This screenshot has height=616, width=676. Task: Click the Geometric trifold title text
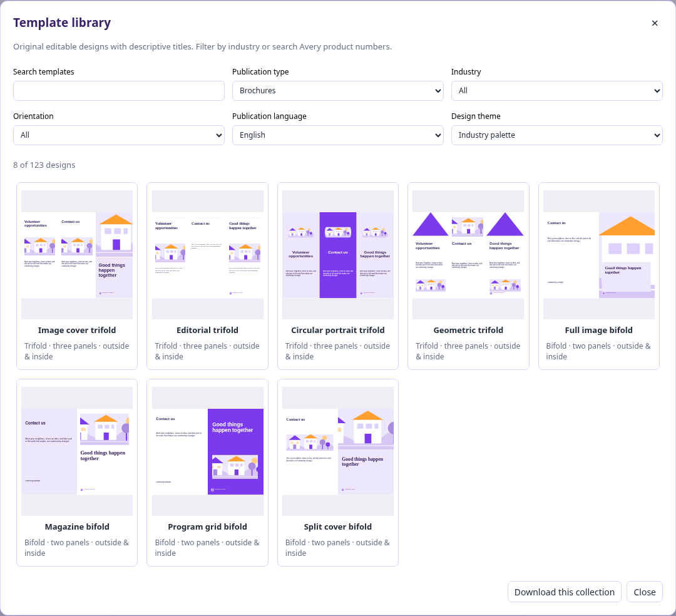tap(468, 330)
